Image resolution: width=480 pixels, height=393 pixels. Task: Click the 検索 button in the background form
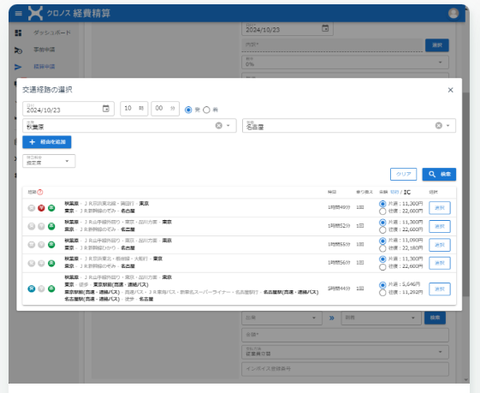pyautogui.click(x=435, y=318)
